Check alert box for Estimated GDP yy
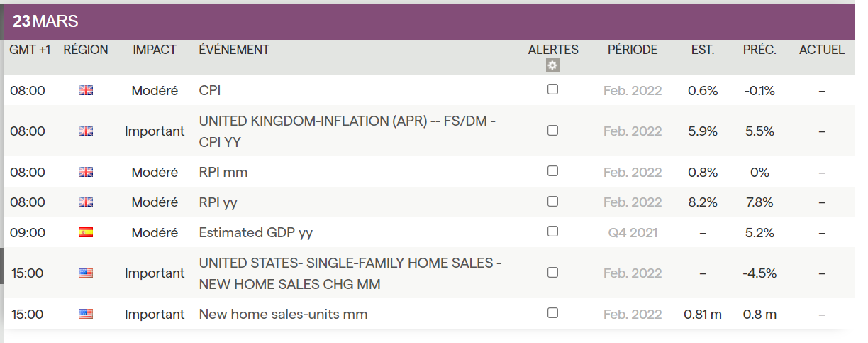The image size is (868, 343). pyautogui.click(x=553, y=232)
